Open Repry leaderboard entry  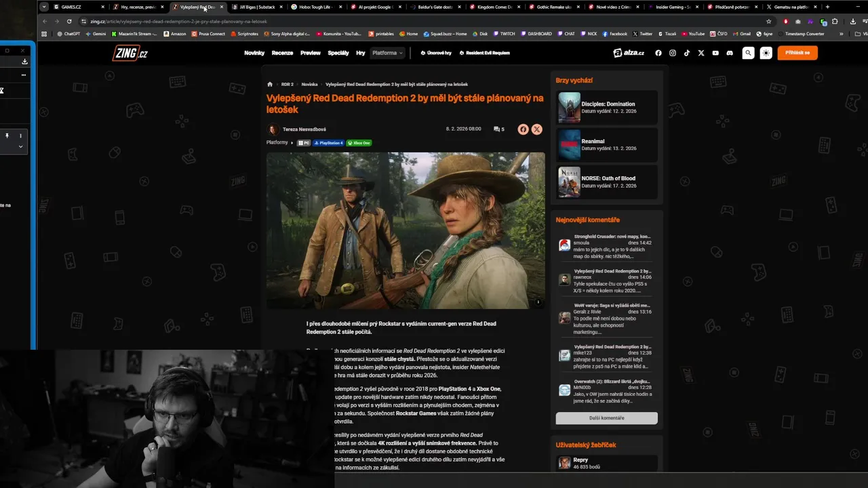606,463
